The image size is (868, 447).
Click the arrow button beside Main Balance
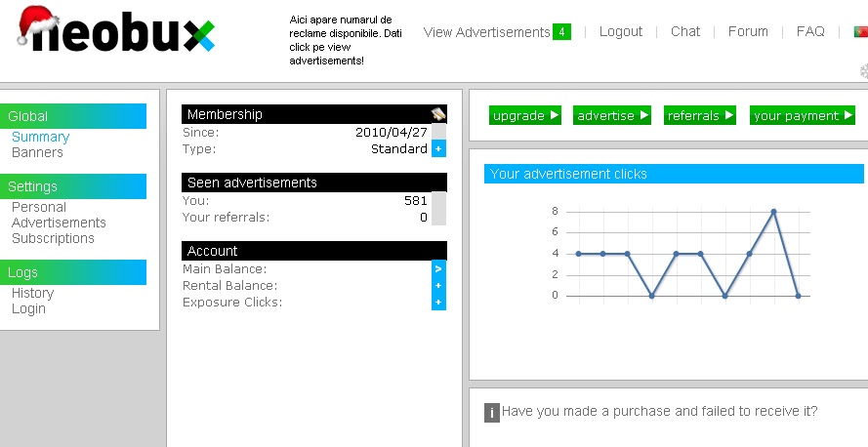[x=438, y=268]
